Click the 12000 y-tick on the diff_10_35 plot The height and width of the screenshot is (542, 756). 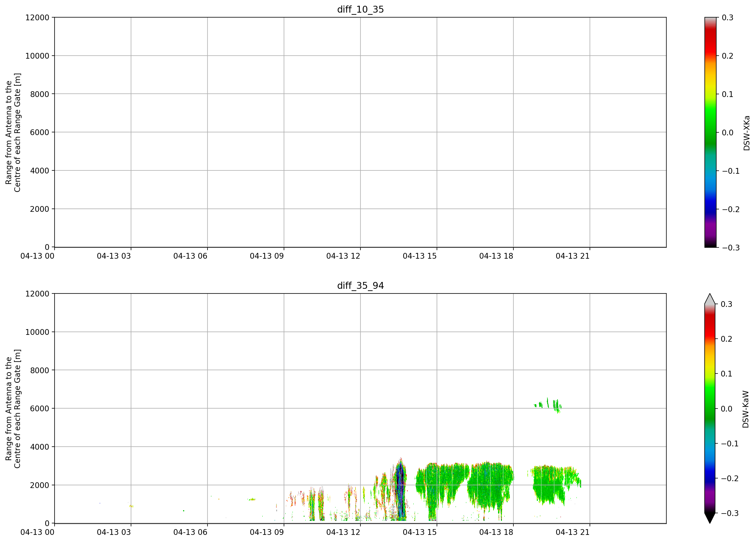pos(37,18)
